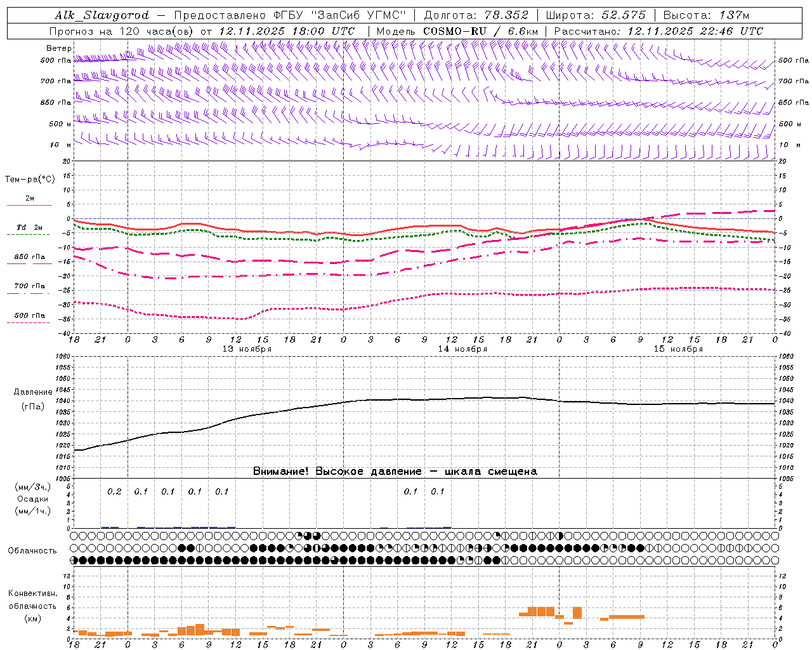Click the 14 ноября date label
Screen dimensions: 812x650
[x=462, y=349]
